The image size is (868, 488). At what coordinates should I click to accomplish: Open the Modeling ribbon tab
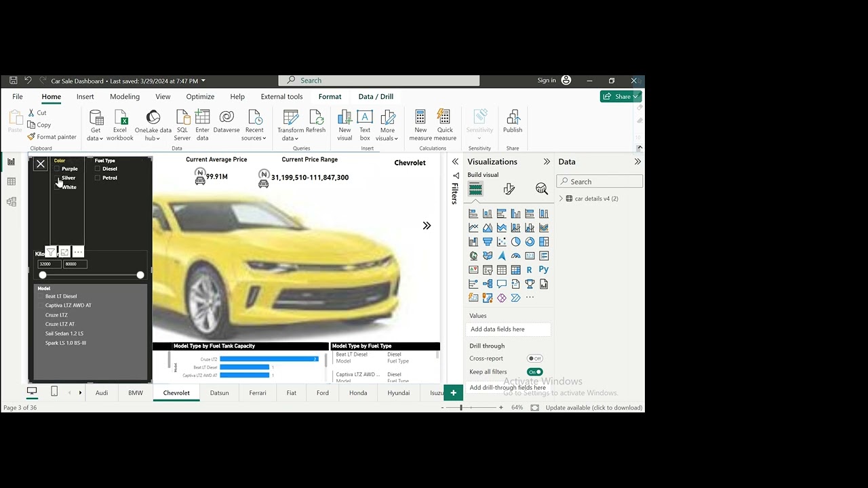click(x=125, y=97)
